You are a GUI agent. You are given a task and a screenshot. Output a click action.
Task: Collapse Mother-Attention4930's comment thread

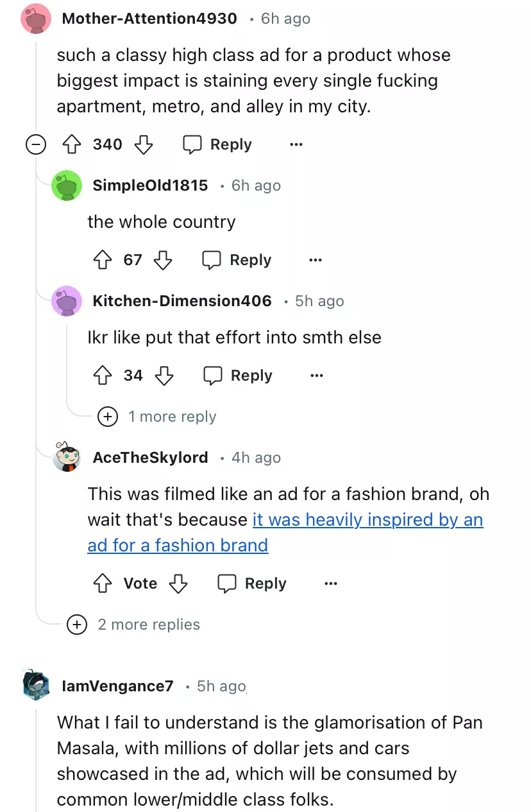point(36,145)
